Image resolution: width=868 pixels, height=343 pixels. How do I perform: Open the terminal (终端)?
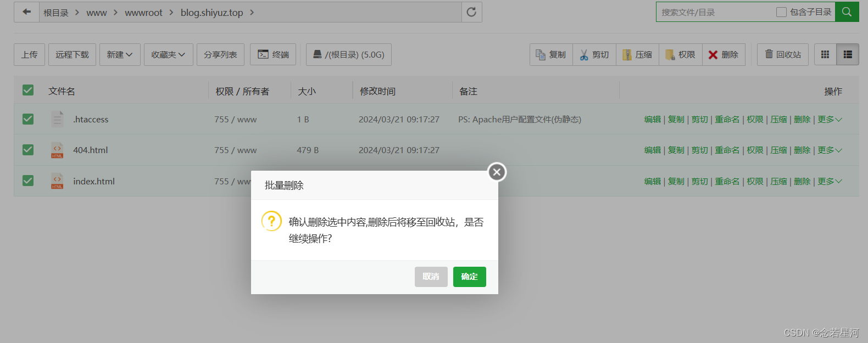[x=273, y=55]
